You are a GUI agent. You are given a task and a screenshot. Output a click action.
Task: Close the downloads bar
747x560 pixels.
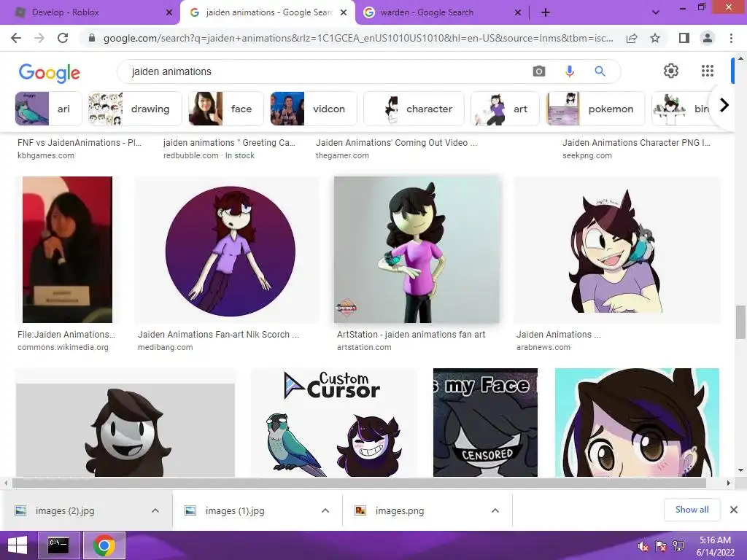coord(734,510)
